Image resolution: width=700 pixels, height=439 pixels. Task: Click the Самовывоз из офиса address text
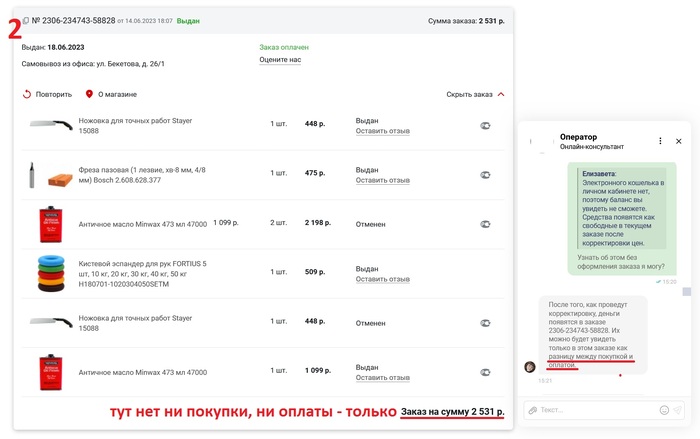[x=93, y=64]
